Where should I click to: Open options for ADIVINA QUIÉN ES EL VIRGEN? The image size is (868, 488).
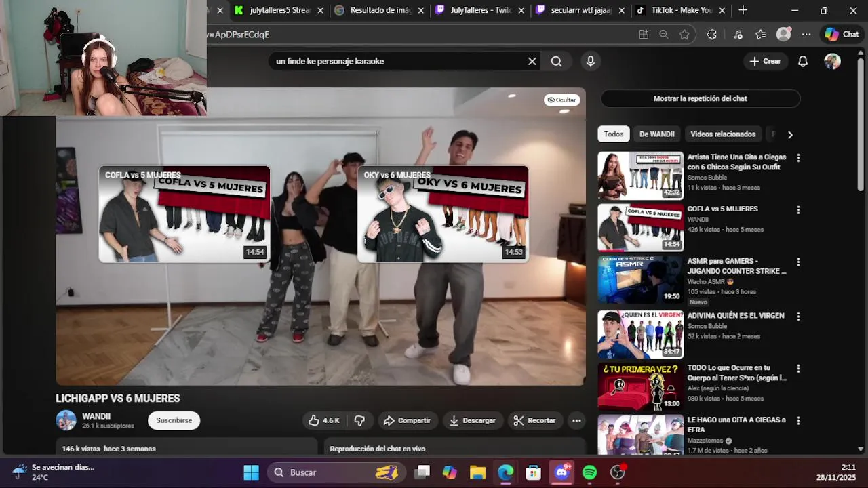[798, 317]
